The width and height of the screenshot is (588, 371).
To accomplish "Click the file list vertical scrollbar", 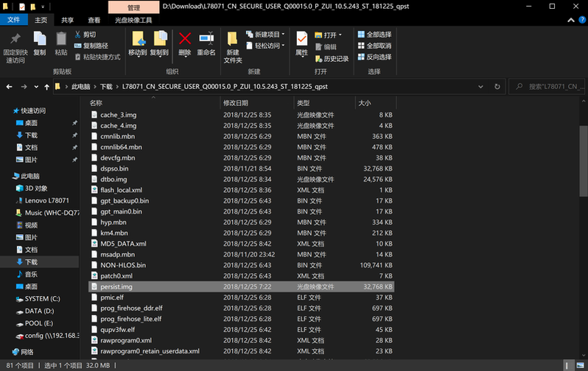I will [x=583, y=161].
